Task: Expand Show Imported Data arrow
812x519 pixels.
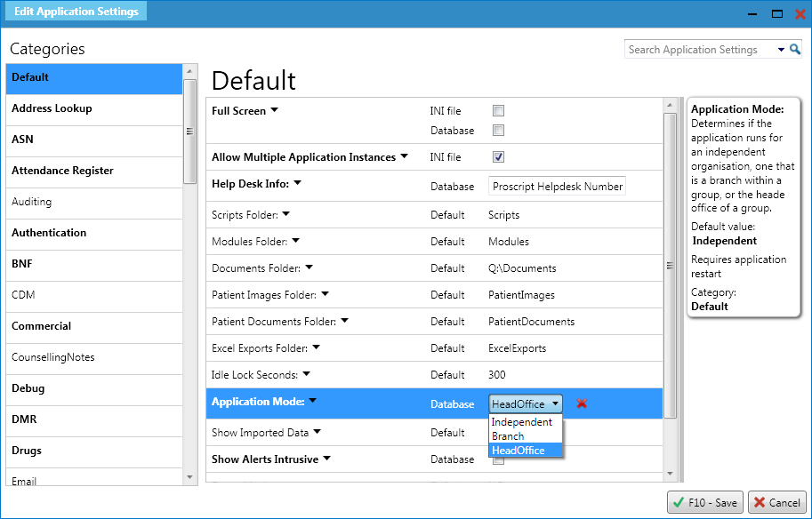Action: click(x=318, y=432)
